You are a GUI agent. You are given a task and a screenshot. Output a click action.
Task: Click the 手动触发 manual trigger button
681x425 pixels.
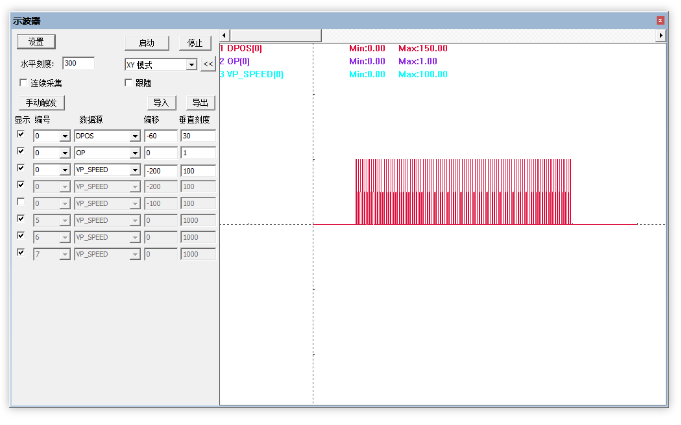tap(42, 103)
